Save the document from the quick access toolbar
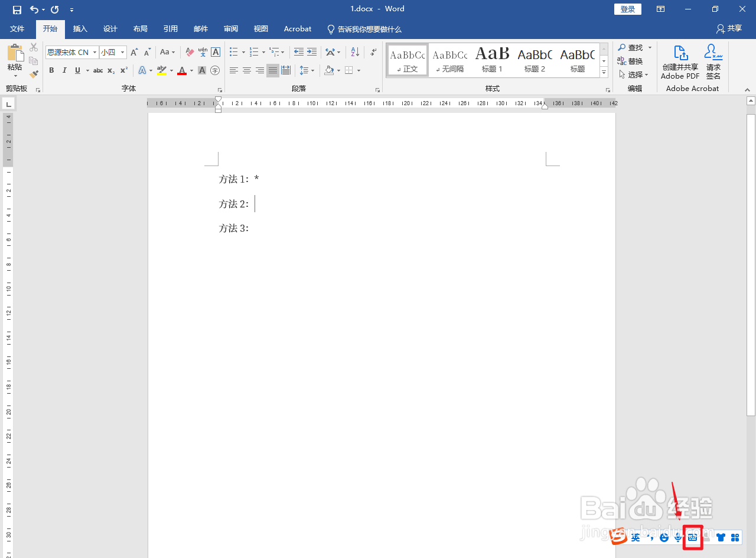This screenshot has width=756, height=558. [17, 9]
